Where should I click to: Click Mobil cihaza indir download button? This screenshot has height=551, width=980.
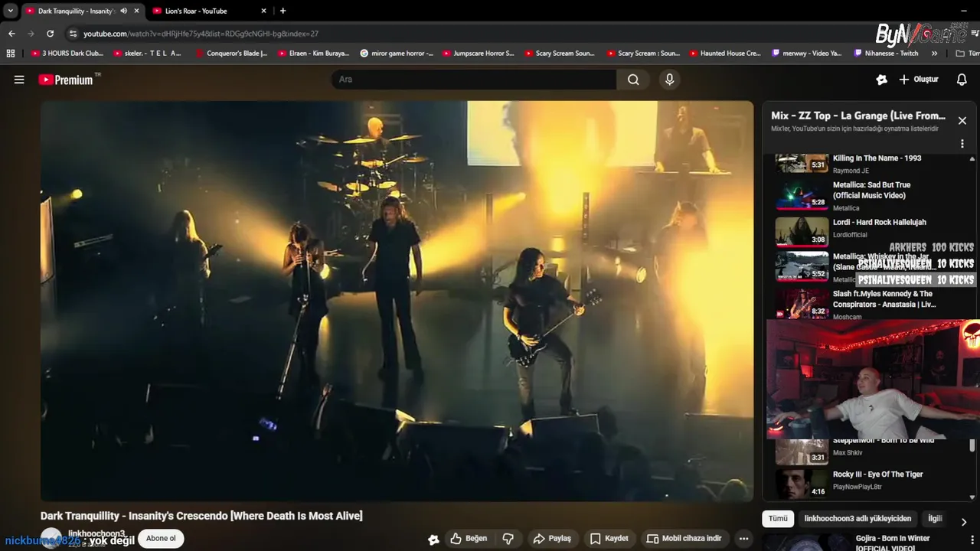coord(684,539)
